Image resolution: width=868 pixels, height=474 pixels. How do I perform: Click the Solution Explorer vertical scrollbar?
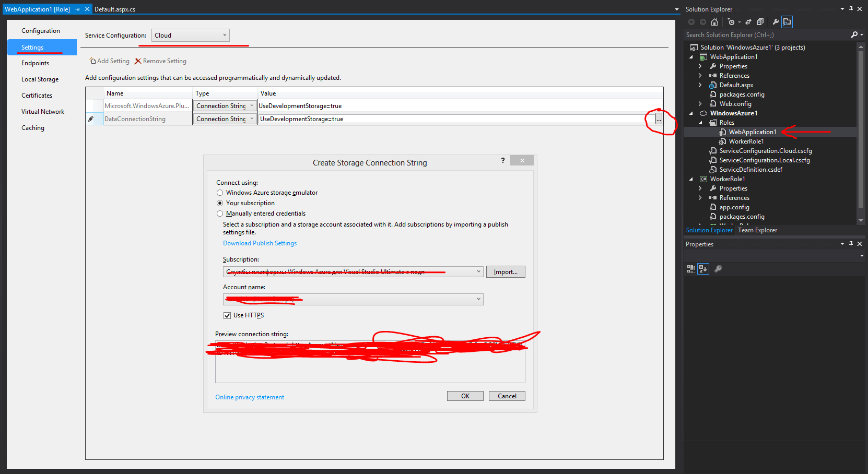[x=861, y=134]
